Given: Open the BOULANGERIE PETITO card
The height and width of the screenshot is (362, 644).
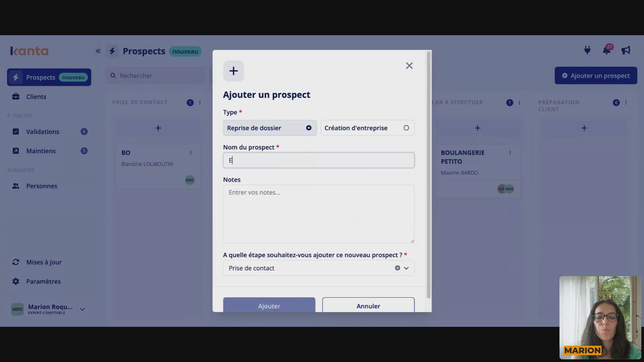Looking at the screenshot, I should point(478,171).
